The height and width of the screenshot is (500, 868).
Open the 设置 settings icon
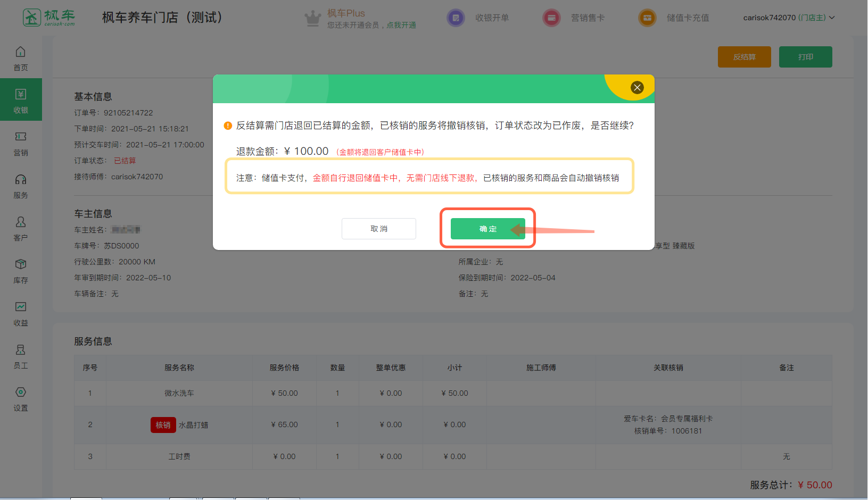pos(20,393)
